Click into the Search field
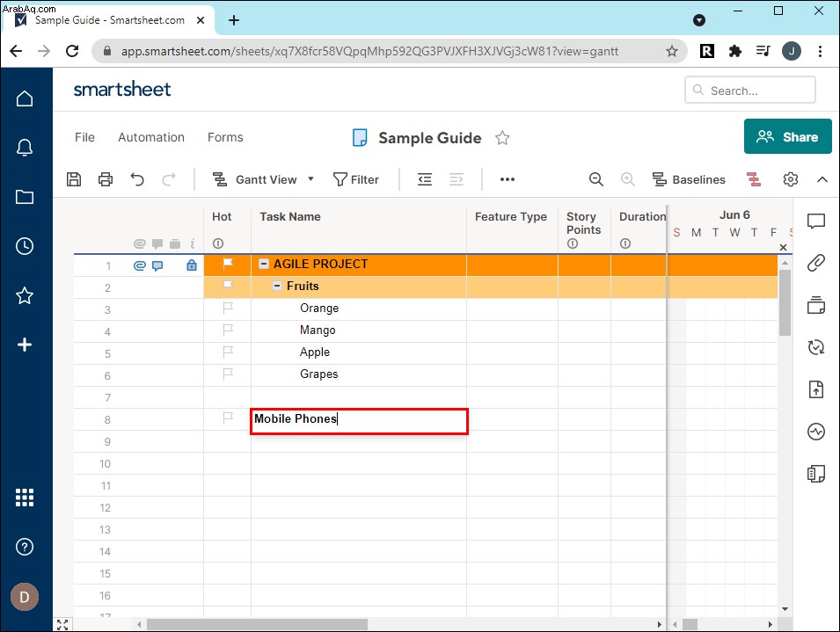This screenshot has height=632, width=840. (750, 90)
